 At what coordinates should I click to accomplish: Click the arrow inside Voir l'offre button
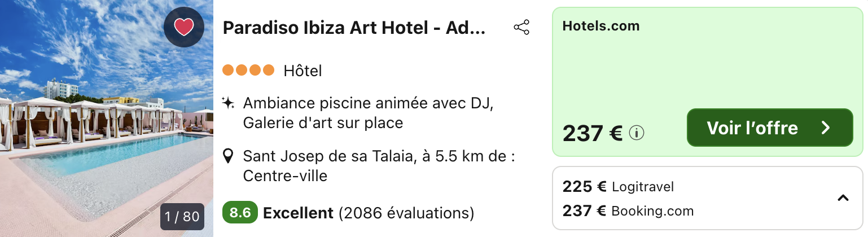[x=826, y=128]
